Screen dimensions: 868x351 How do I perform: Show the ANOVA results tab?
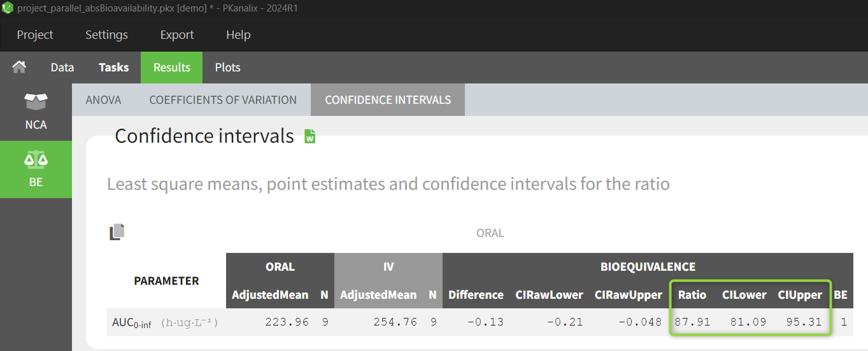103,100
